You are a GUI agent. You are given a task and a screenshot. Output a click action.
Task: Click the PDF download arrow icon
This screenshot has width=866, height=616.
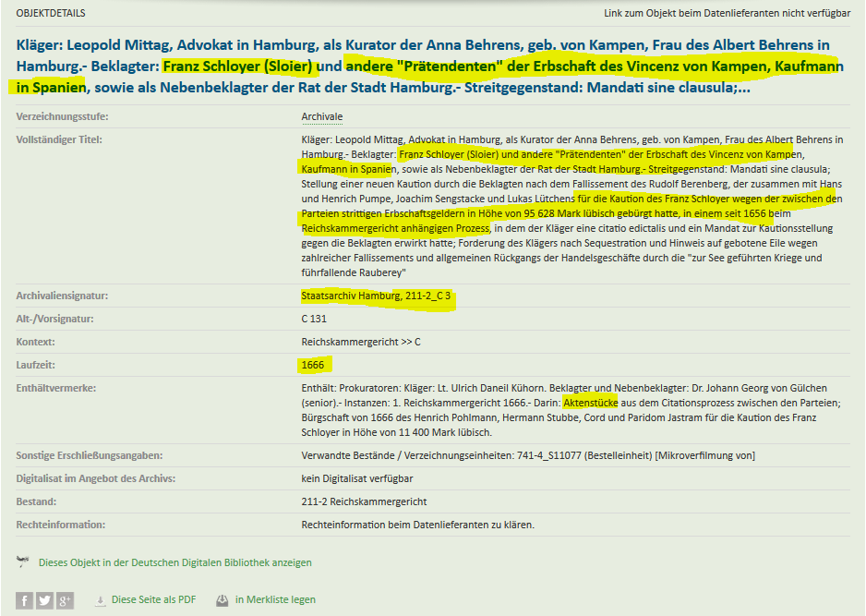tap(101, 600)
